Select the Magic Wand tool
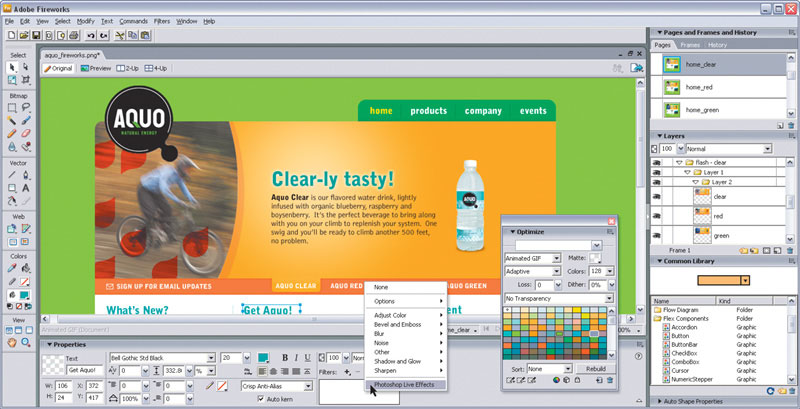800x409 pixels. point(12,120)
